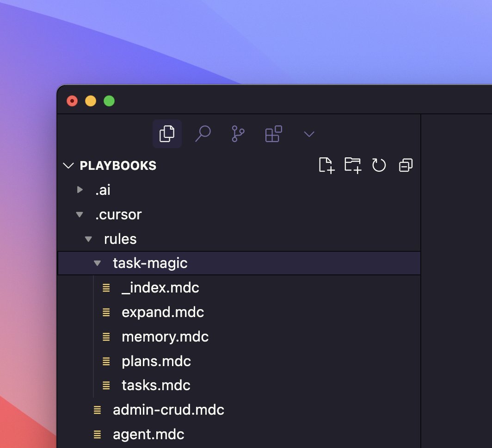492x448 pixels.
Task: Minimize the window with yellow button
Action: [x=91, y=101]
